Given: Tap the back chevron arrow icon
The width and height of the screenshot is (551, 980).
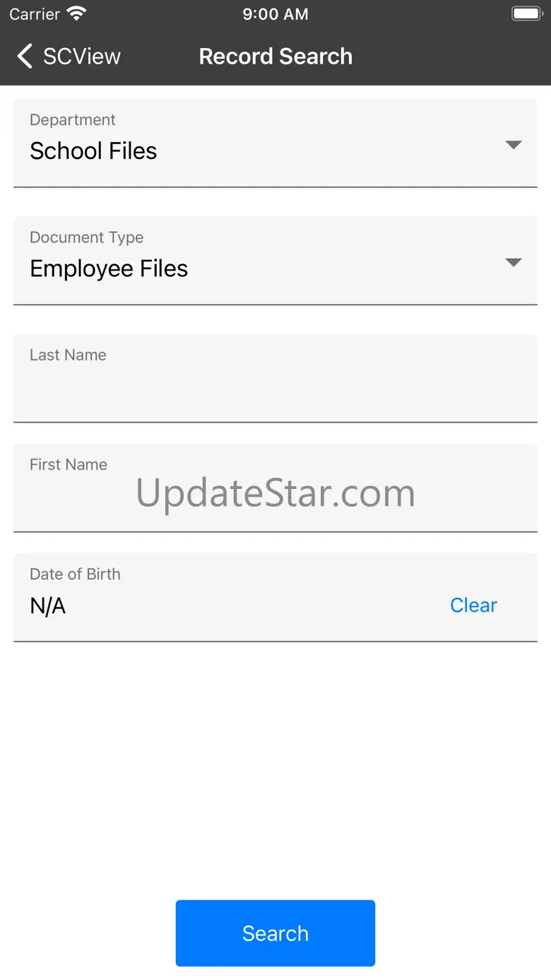Looking at the screenshot, I should click(x=25, y=57).
